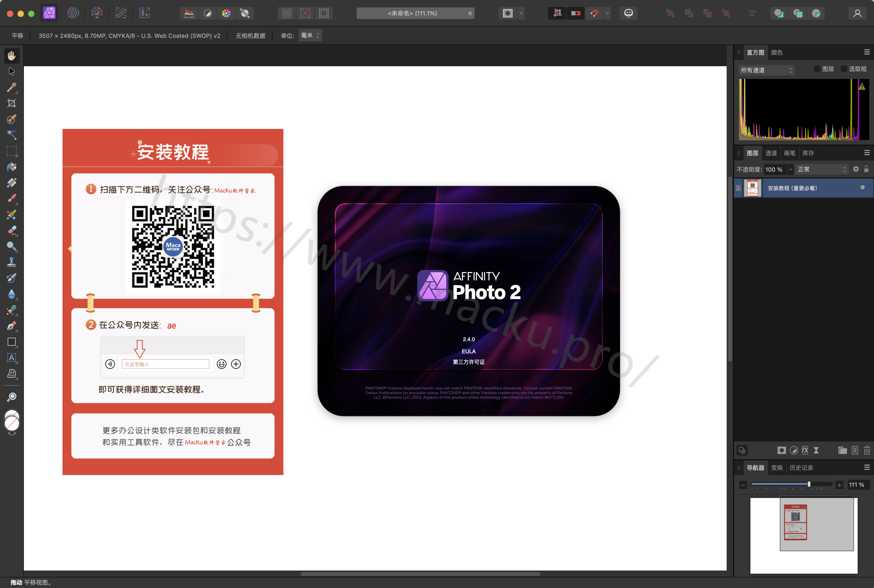The width and height of the screenshot is (874, 588).
Task: Switch to the 变换 tab
Action: pos(776,468)
